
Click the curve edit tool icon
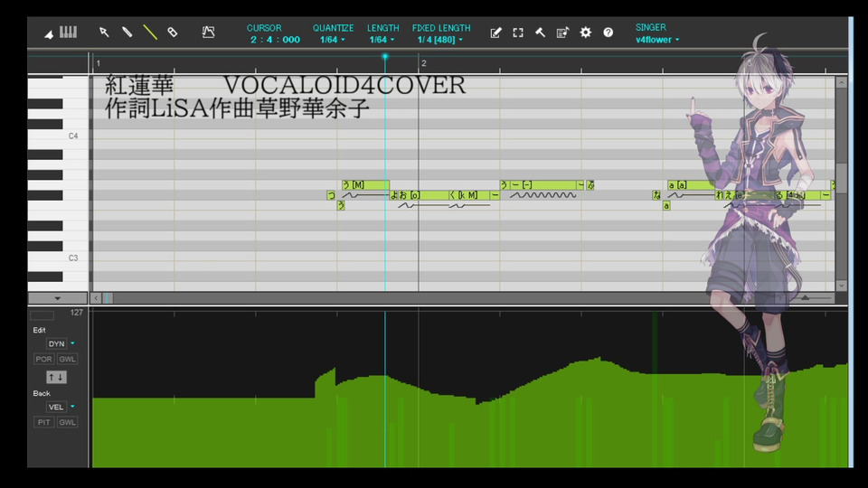(x=208, y=33)
